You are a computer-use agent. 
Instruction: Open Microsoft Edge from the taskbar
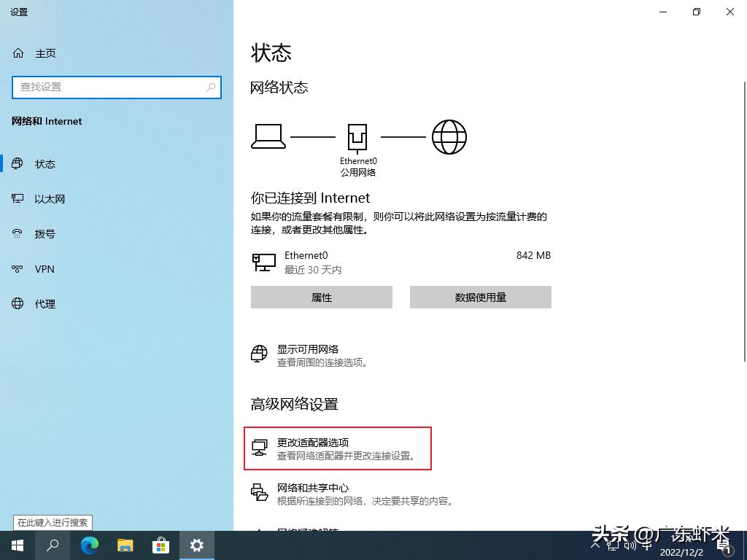[x=89, y=545]
